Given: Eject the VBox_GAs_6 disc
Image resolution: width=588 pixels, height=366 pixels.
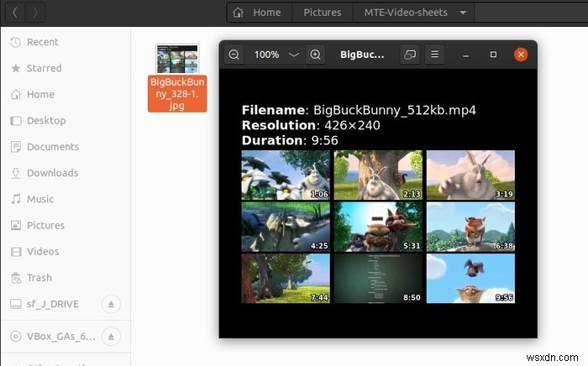Looking at the screenshot, I should 111,337.
